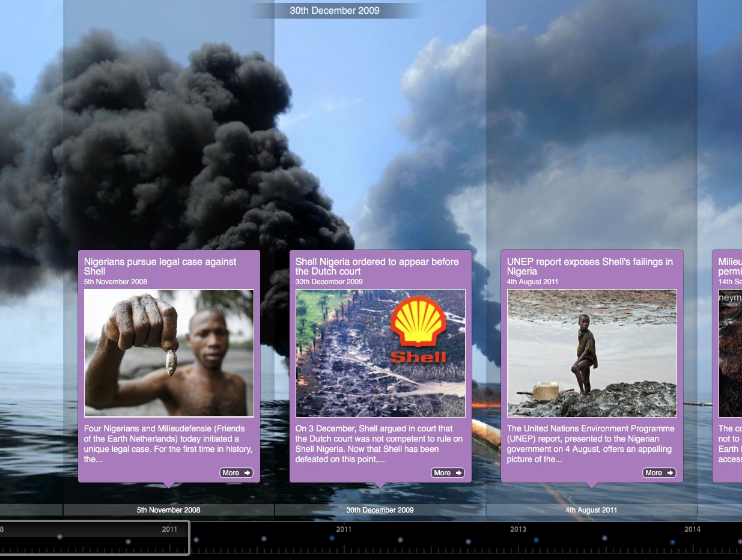Select the first purple dot inside the viewport box

tap(59, 537)
